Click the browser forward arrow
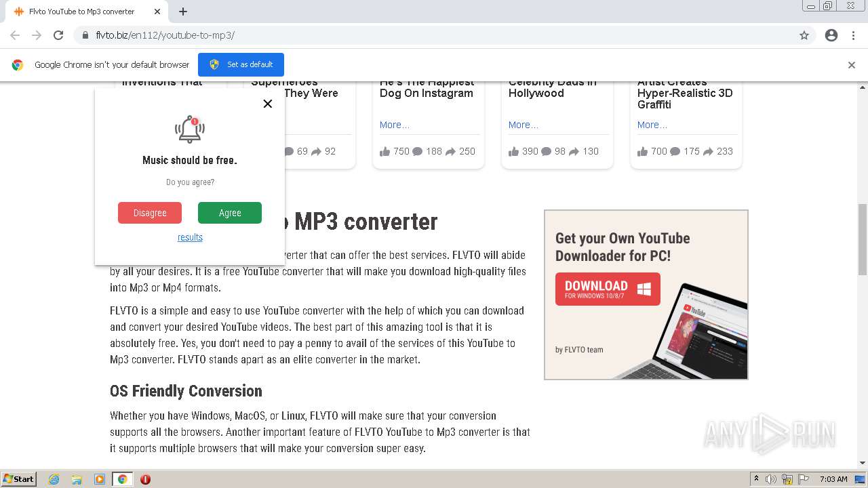This screenshot has height=488, width=868. (x=37, y=35)
